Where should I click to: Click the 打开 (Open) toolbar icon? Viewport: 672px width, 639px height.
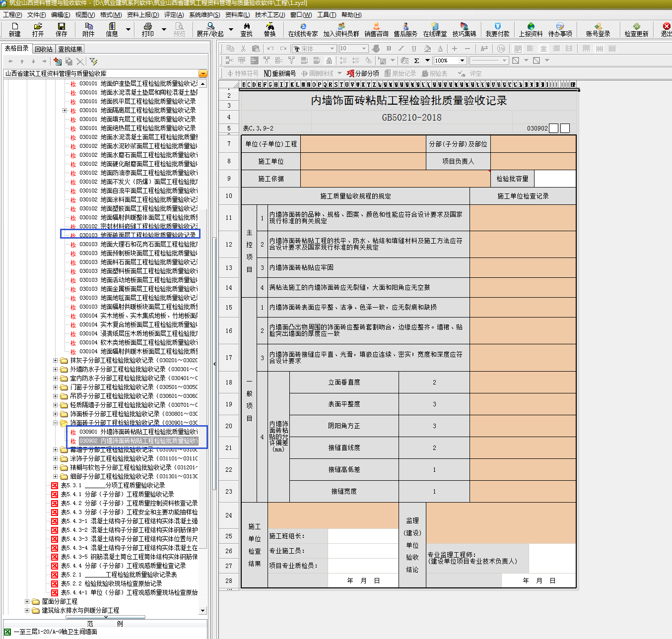(38, 29)
